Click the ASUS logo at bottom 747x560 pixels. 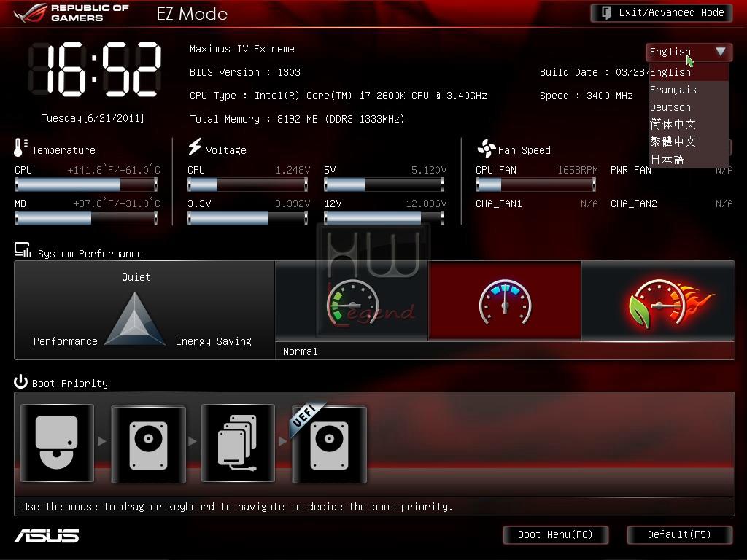(x=47, y=536)
